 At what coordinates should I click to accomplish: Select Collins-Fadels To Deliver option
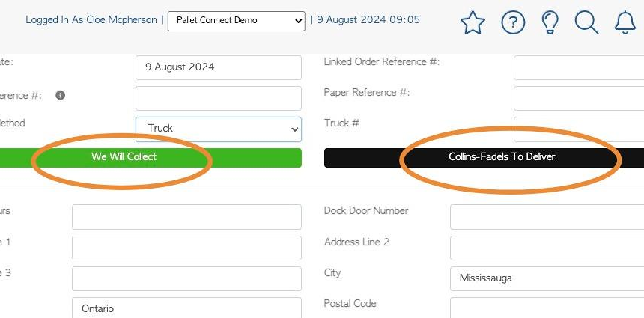tap(484, 158)
